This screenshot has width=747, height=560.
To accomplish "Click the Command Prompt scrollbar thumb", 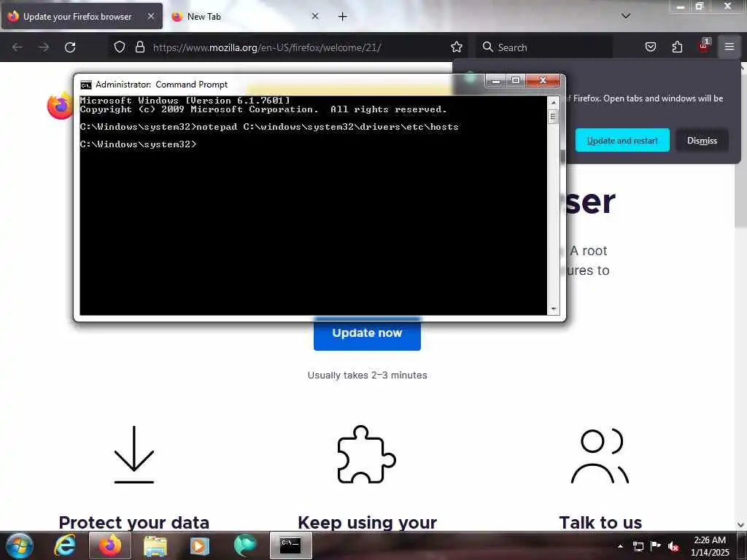I will [553, 117].
